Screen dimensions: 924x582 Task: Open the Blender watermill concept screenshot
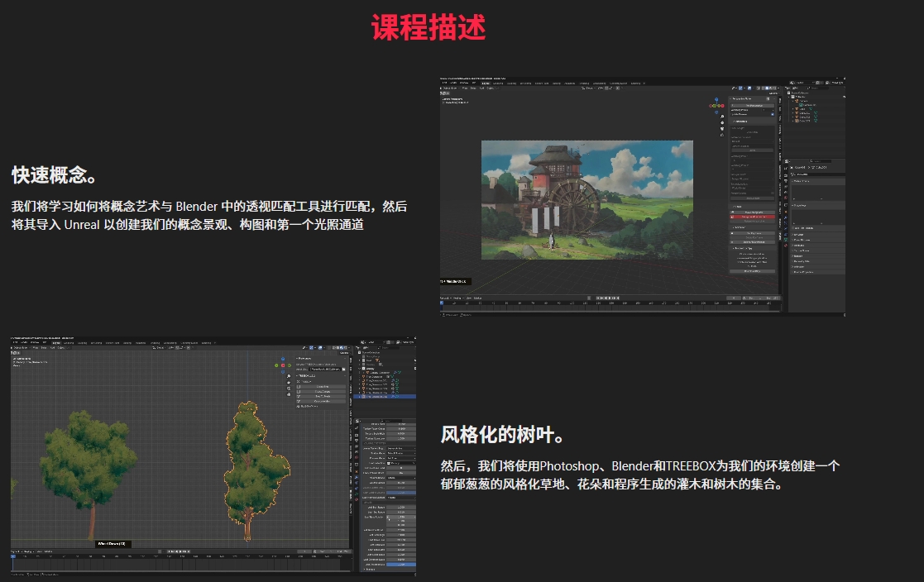point(642,197)
